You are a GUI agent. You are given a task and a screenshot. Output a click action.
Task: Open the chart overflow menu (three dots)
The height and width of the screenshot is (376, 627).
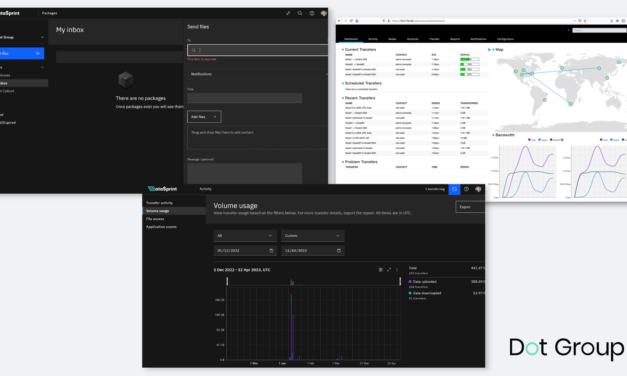click(x=397, y=270)
